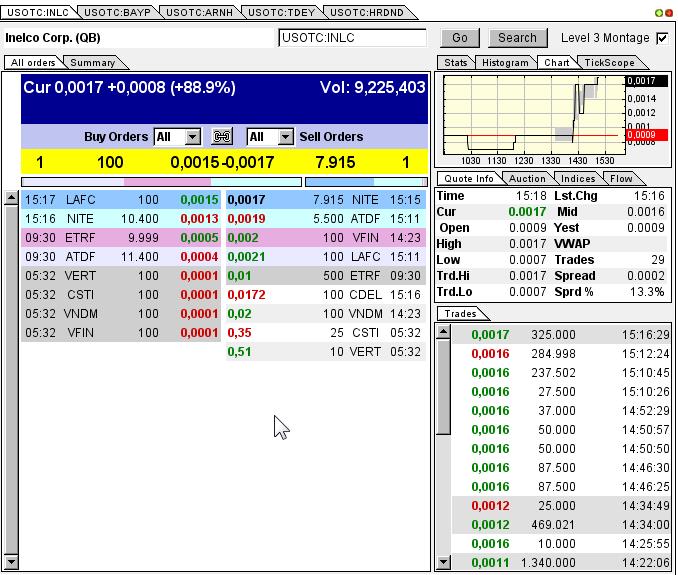Switch to the USOTC:TDEY tab
678x575 pixels.
[281, 13]
